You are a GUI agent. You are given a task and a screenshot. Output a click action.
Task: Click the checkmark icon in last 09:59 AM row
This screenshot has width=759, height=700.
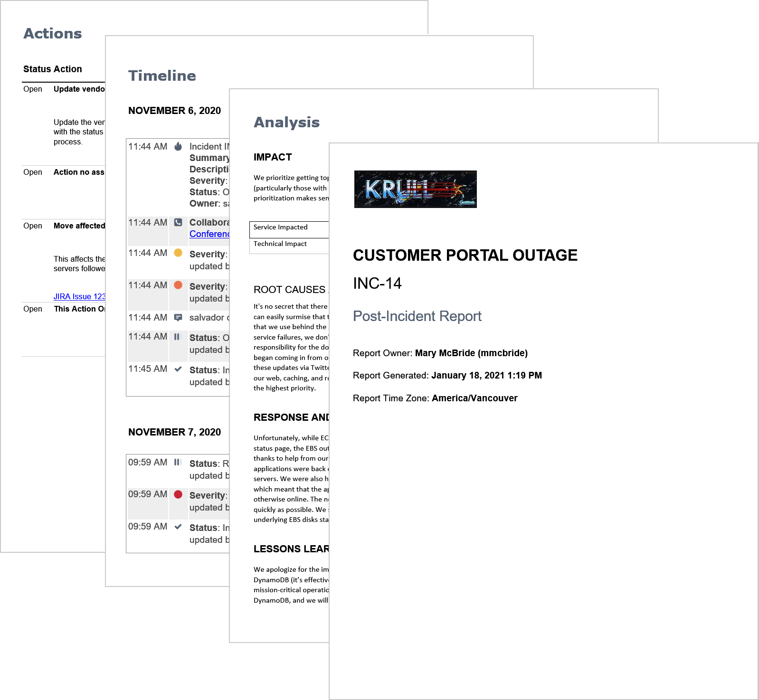coord(178,527)
